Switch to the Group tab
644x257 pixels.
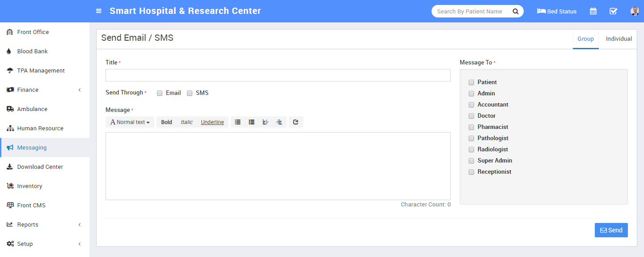click(585, 39)
